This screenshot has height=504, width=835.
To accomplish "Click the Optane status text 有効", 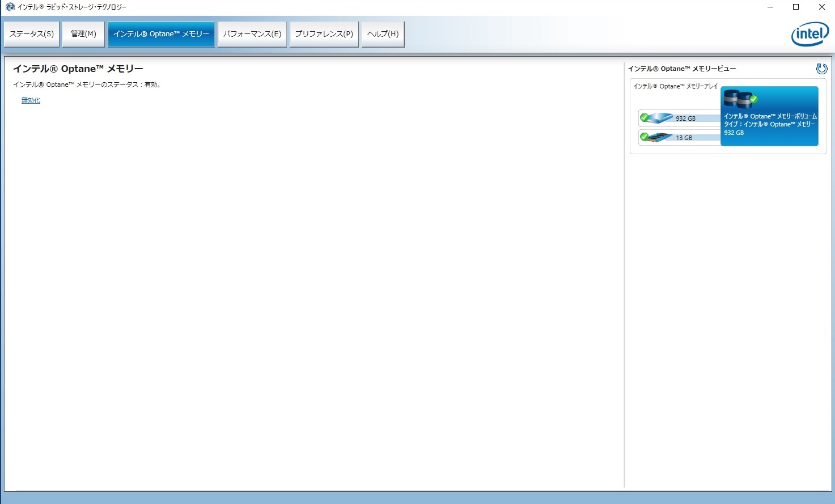I will [x=87, y=84].
